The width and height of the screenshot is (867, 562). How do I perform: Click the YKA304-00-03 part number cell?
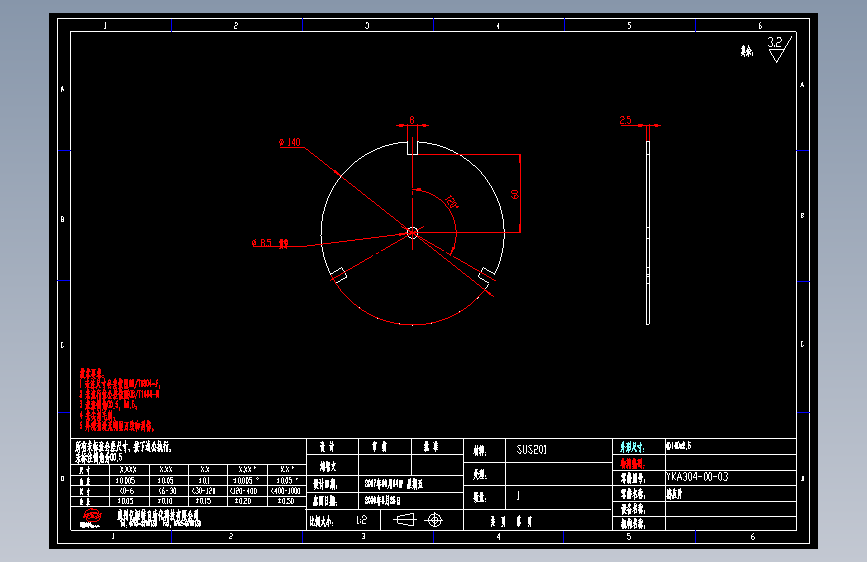pyautogui.click(x=730, y=477)
